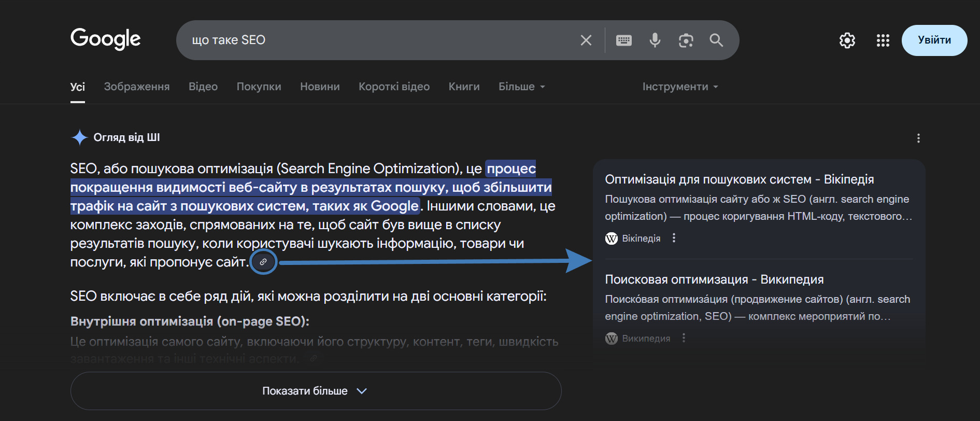The width and height of the screenshot is (980, 421).
Task: Switch to Короткі відео tab
Action: (394, 87)
